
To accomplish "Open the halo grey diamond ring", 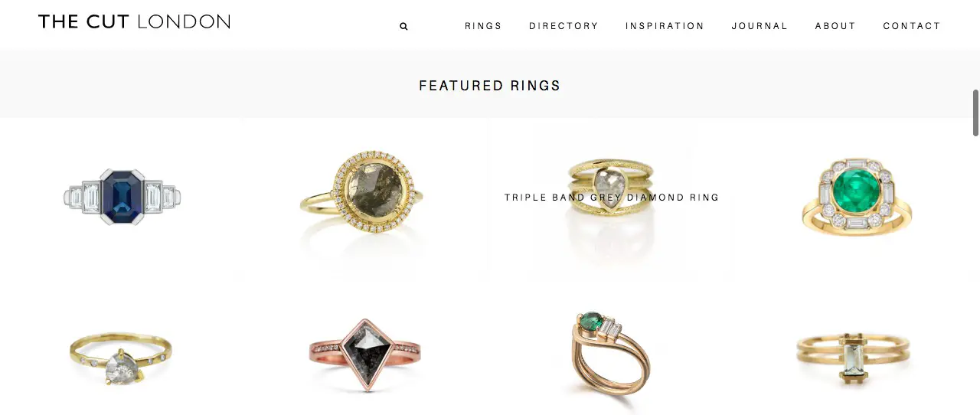I will (x=361, y=198).
